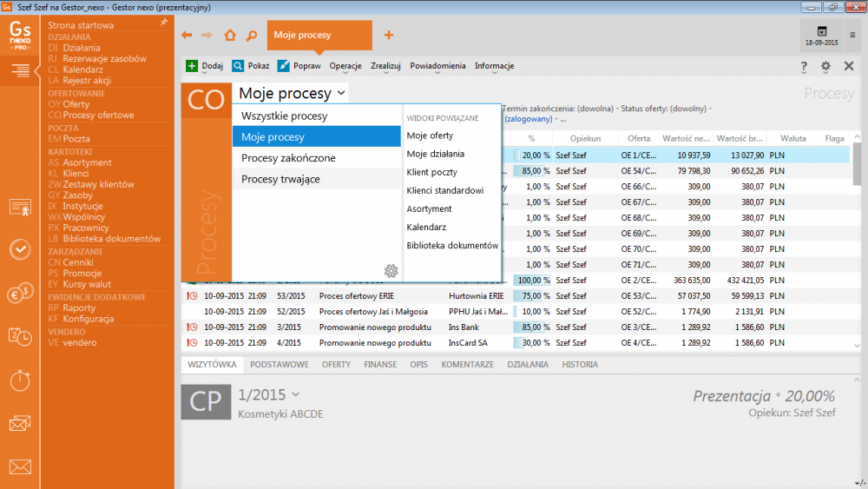Open search with the magnifier icon

(251, 36)
